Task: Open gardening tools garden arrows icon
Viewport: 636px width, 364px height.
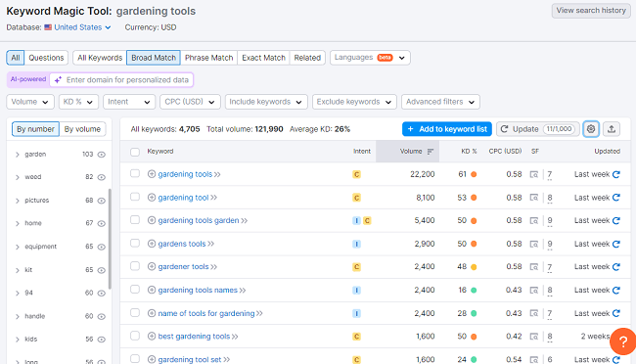Action: click(244, 221)
